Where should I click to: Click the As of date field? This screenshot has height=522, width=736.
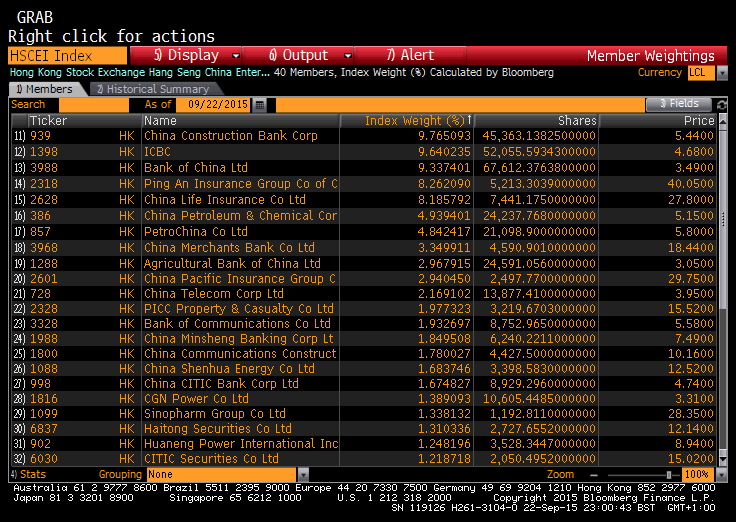[x=214, y=105]
